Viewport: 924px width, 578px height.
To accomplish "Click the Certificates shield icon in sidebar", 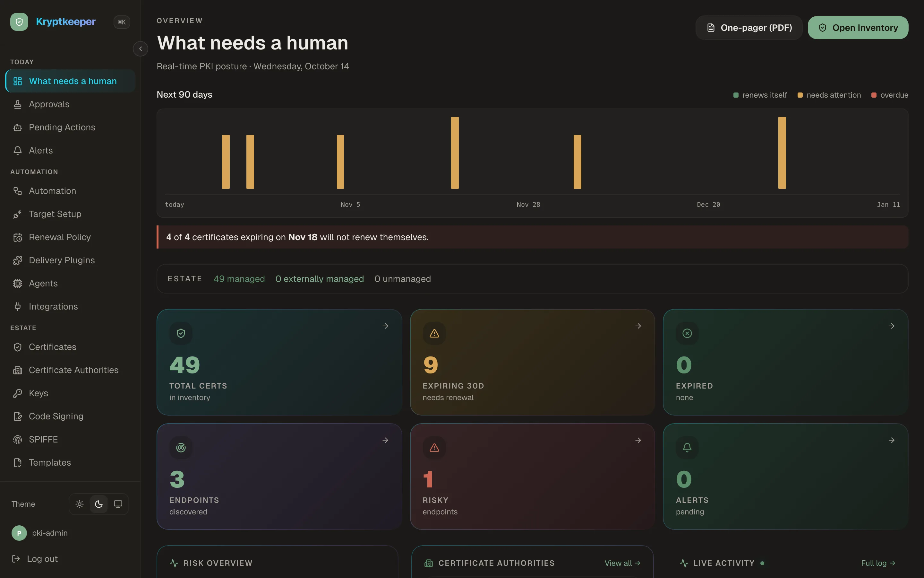I will [18, 347].
